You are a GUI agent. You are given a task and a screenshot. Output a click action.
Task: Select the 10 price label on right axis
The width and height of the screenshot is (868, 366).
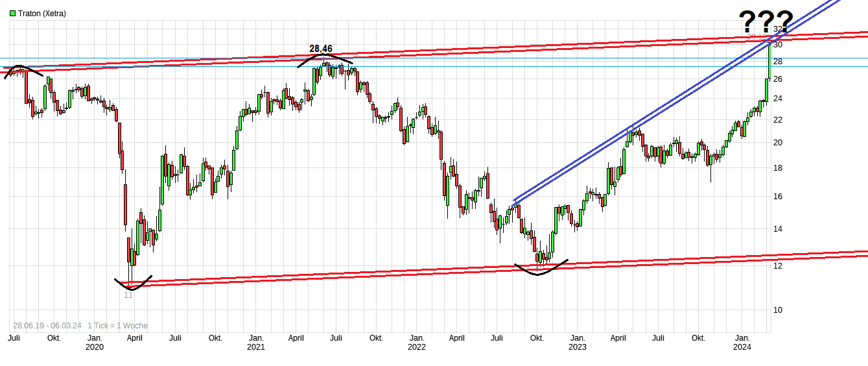[778, 310]
